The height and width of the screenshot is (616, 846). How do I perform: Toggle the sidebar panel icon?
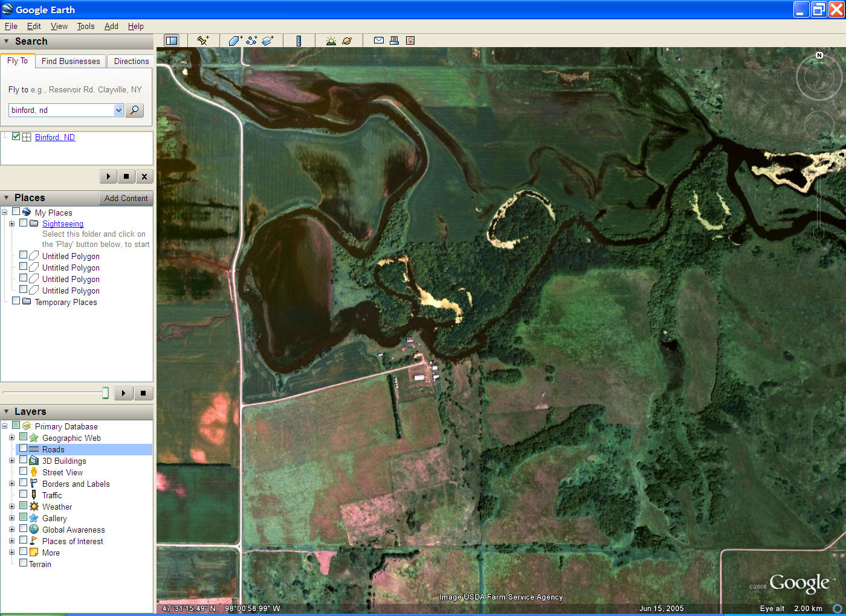pos(172,40)
